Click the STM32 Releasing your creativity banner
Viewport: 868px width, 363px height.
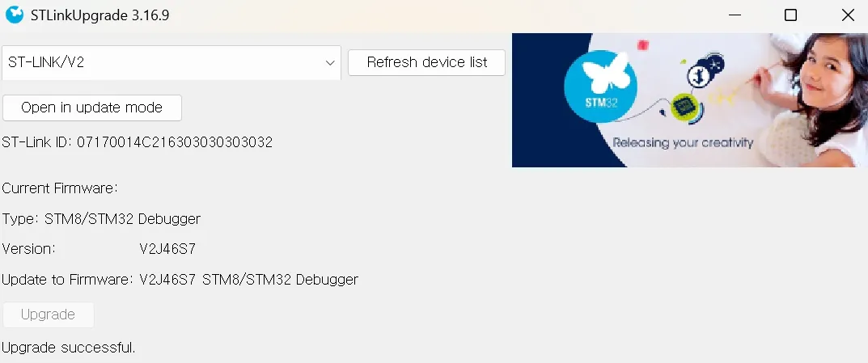click(690, 100)
